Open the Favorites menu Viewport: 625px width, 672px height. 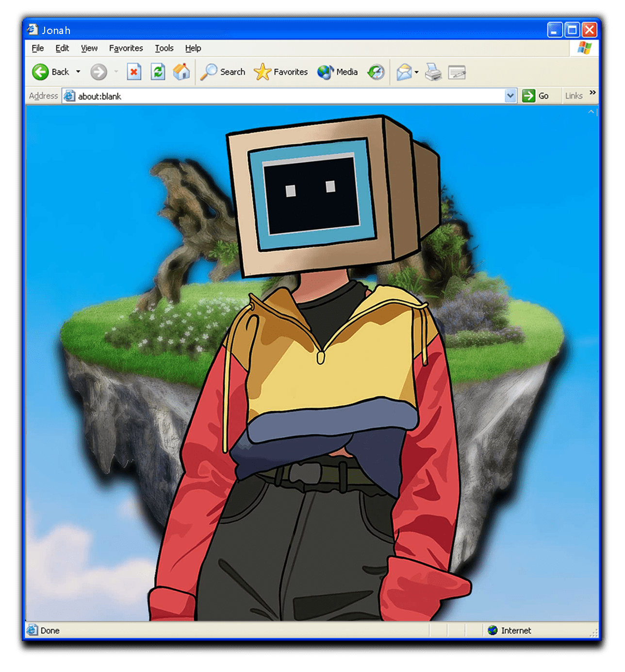(126, 48)
